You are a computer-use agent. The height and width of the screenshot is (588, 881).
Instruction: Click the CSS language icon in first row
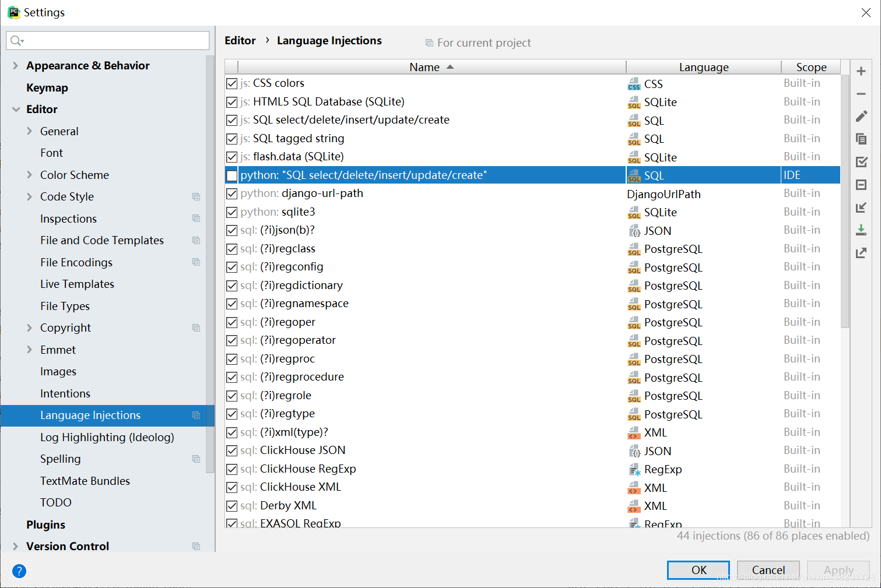[634, 84]
